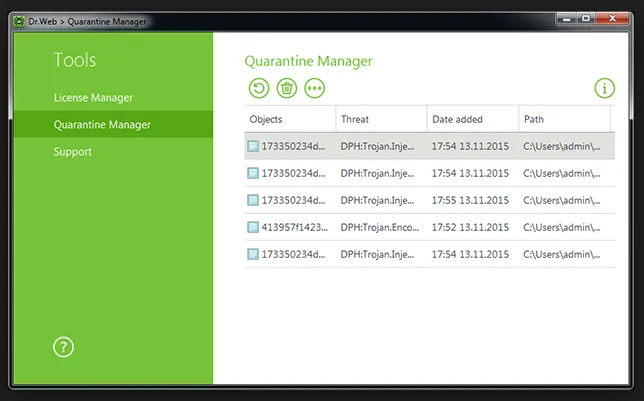Click path cell in the highlighted row

(x=562, y=146)
